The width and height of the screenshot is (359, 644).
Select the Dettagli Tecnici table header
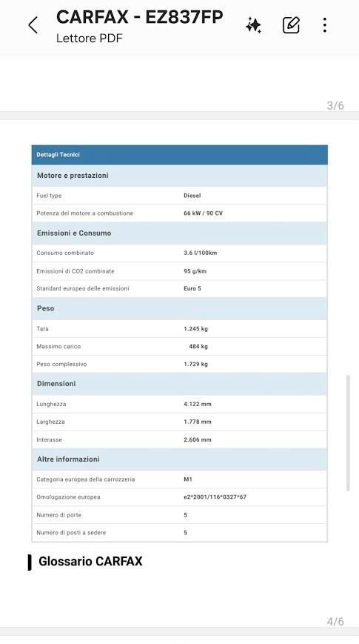pos(180,155)
